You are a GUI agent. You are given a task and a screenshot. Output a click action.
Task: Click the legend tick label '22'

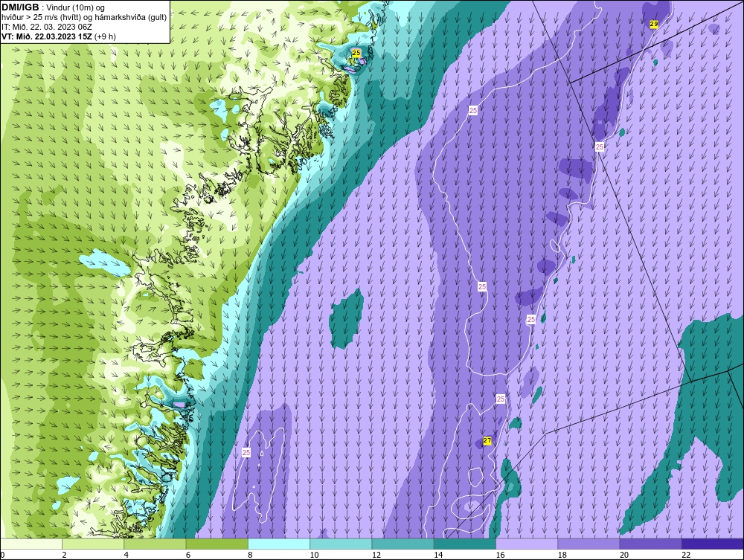pyautogui.click(x=686, y=555)
